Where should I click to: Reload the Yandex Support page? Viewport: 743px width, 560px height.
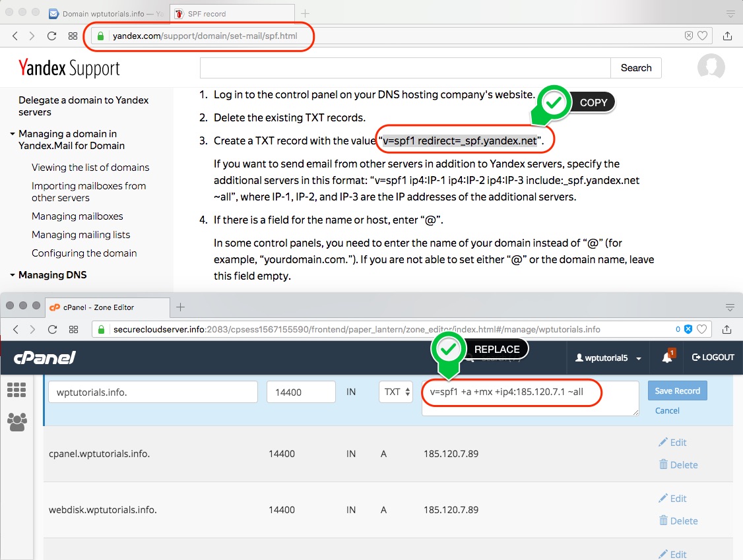tap(51, 36)
